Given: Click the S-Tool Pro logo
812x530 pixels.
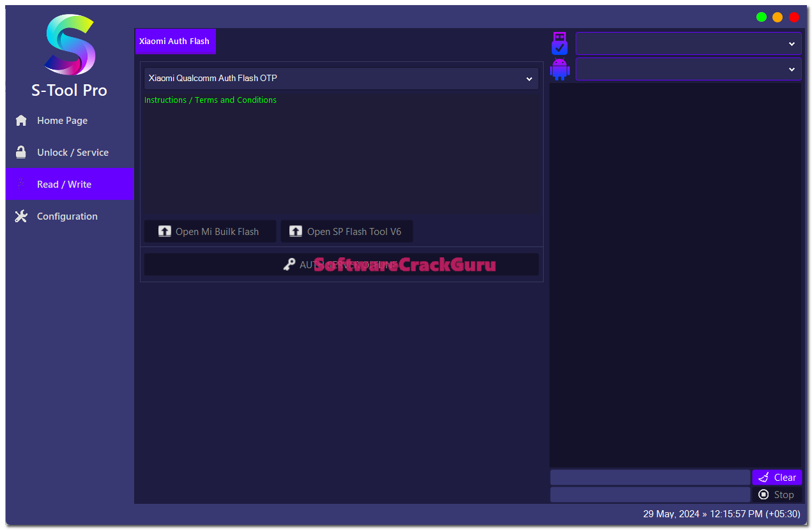Looking at the screenshot, I should 70,45.
